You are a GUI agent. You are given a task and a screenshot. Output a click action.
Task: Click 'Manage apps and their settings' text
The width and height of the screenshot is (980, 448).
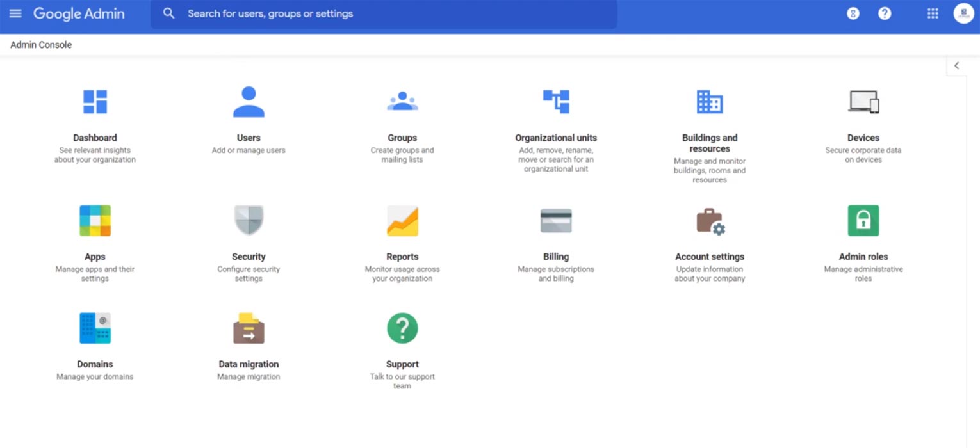click(95, 274)
